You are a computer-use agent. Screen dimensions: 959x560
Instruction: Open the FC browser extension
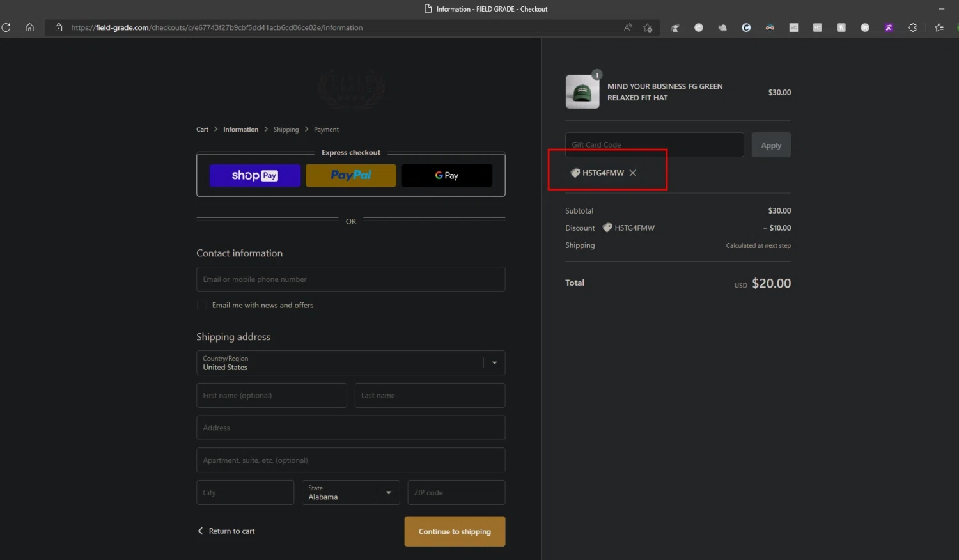pos(817,27)
